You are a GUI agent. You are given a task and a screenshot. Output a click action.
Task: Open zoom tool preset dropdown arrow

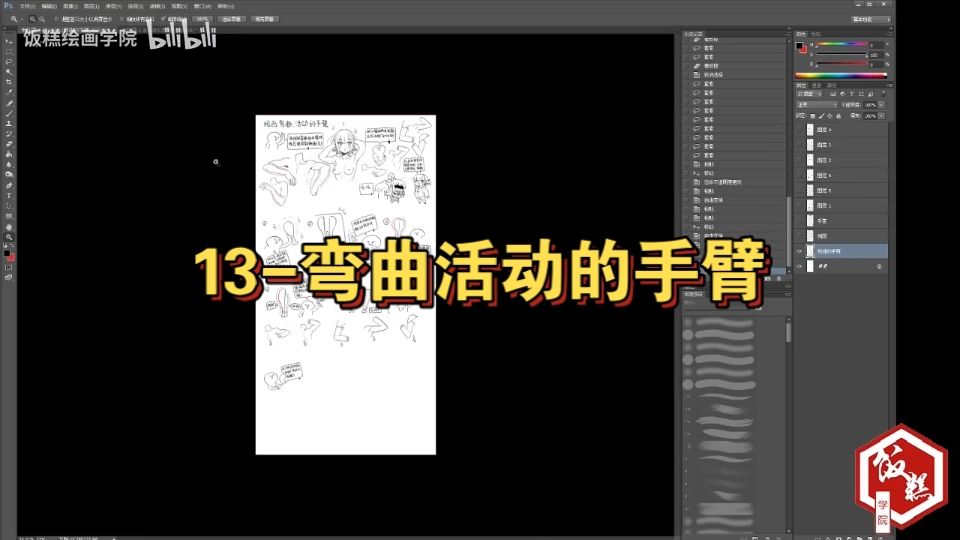coord(22,19)
